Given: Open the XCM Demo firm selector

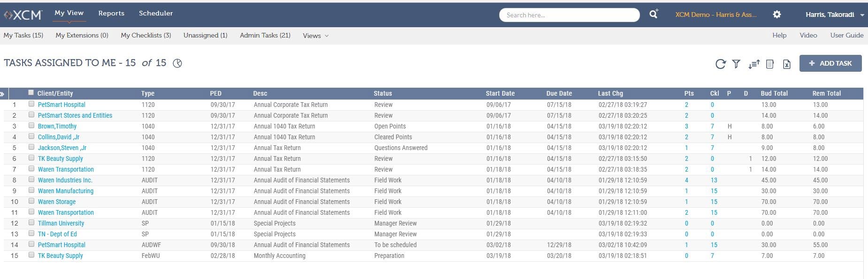Looking at the screenshot, I should [x=716, y=15].
